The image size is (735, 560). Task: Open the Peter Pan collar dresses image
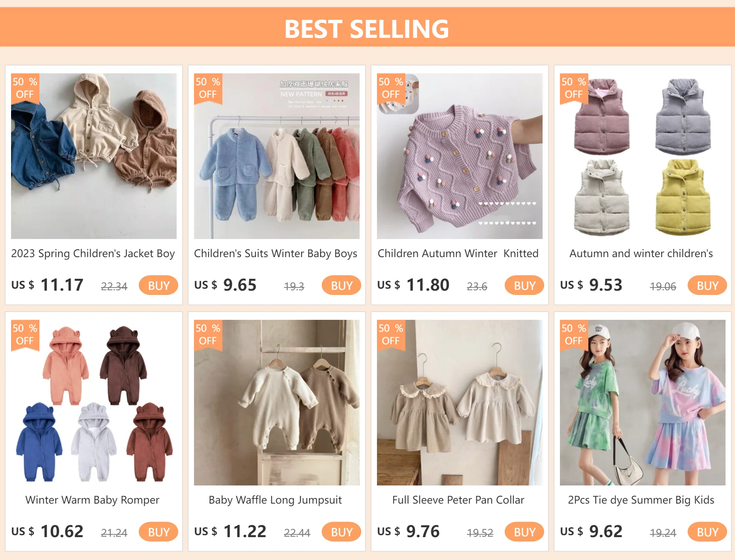tap(460, 403)
